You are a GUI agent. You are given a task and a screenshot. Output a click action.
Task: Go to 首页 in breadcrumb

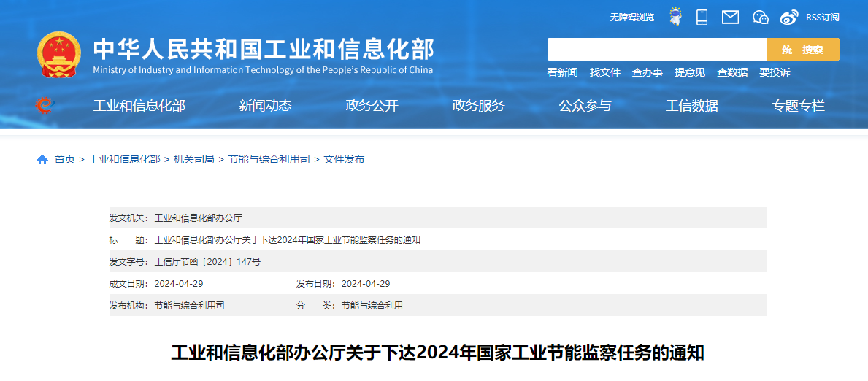pos(64,160)
